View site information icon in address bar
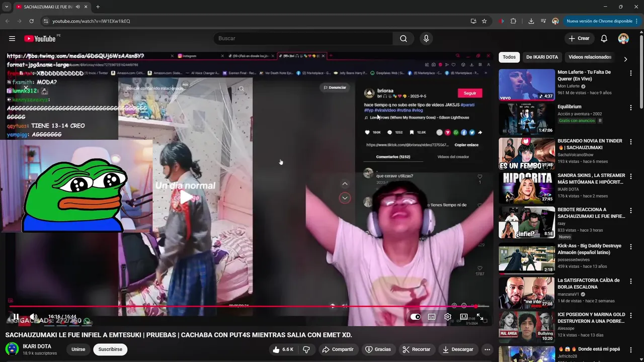The height and width of the screenshot is (362, 644). pos(45,21)
